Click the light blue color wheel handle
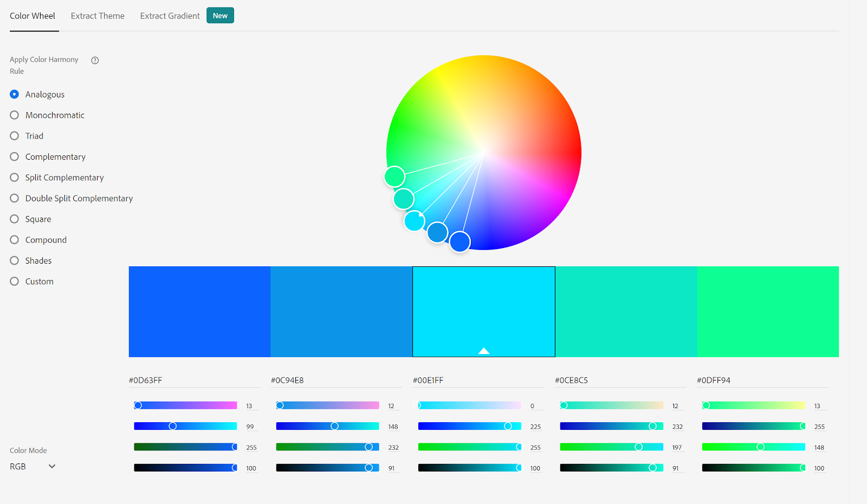The height and width of the screenshot is (504, 867). click(x=437, y=232)
